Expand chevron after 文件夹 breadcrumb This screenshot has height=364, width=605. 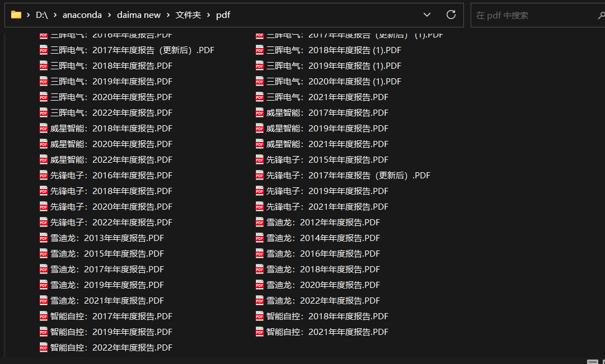[x=209, y=15]
